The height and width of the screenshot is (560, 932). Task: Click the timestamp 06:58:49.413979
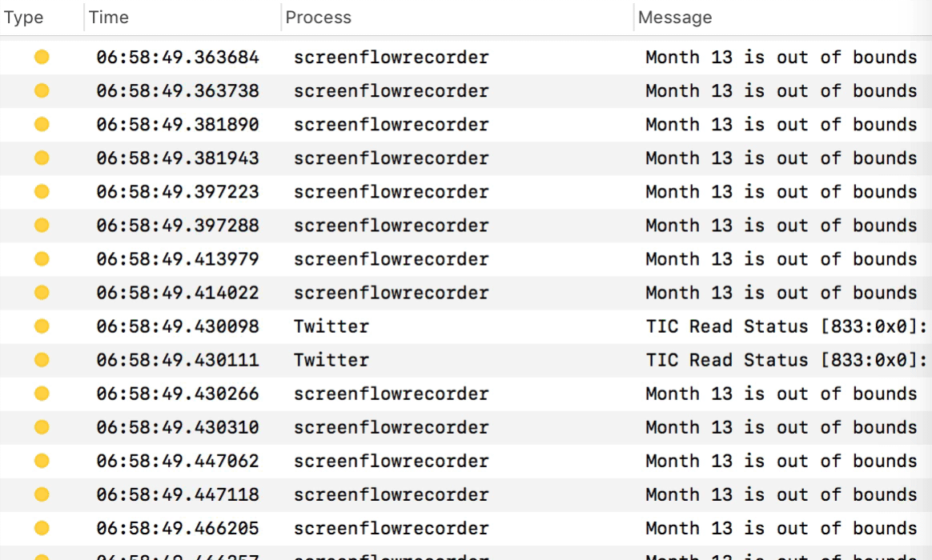tap(178, 259)
